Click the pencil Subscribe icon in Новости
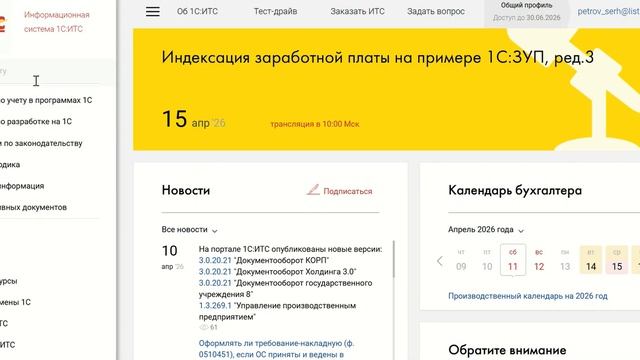This screenshot has width=640, height=360. (x=313, y=190)
